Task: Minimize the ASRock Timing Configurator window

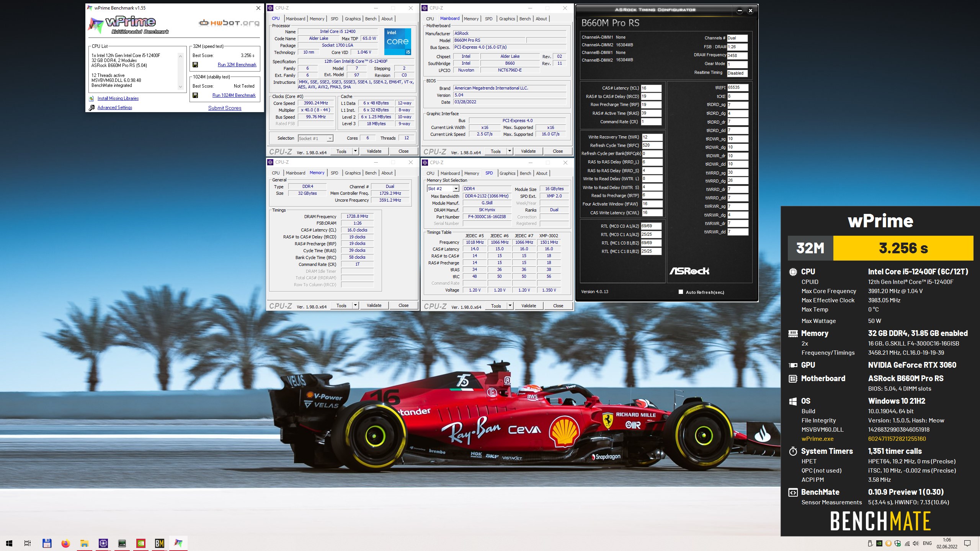Action: click(740, 11)
